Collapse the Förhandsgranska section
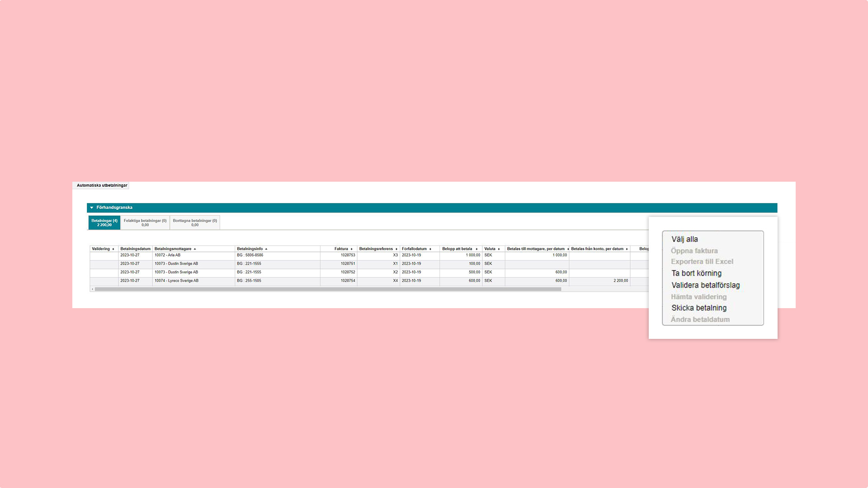 [92, 208]
